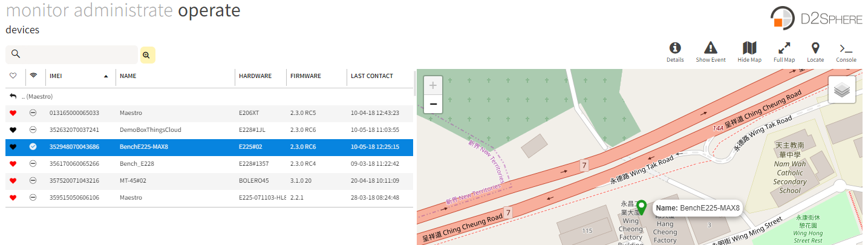The image size is (868, 245).
Task: Click the heart column header icon
Action: pos(13,76)
